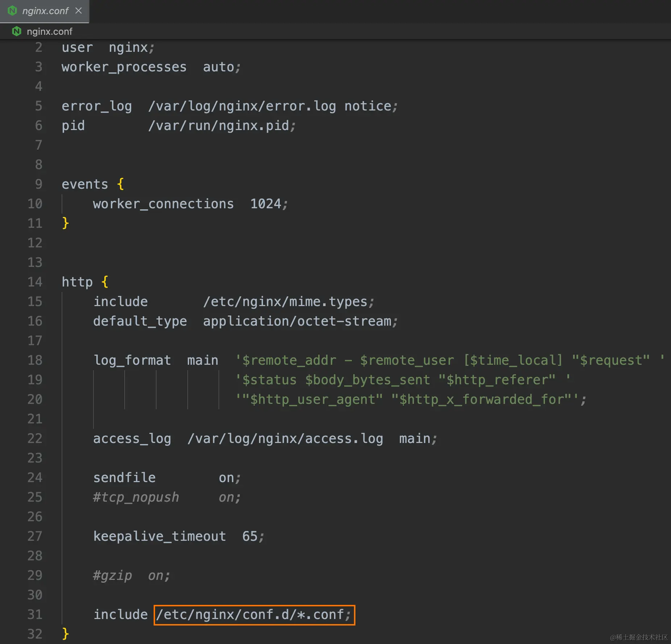
Task: Click the 'notice;' log level
Action: tap(371, 106)
